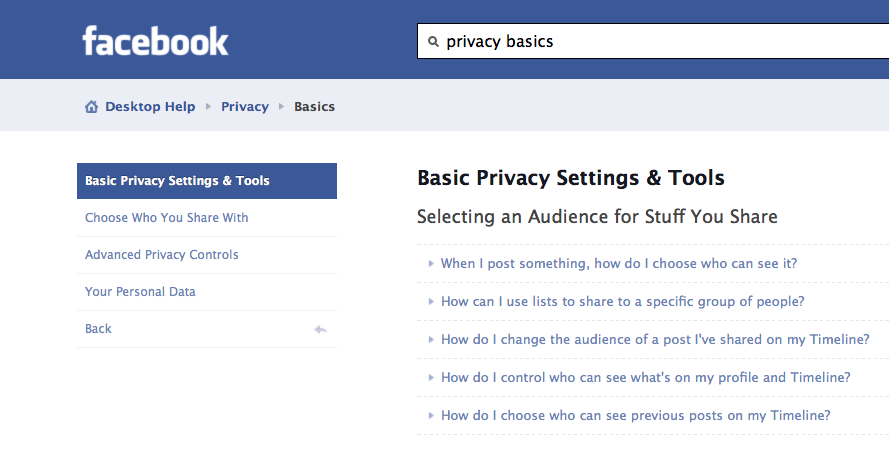This screenshot has width=889, height=460.
Task: Click the Back arrow icon in sidebar
Action: point(320,330)
